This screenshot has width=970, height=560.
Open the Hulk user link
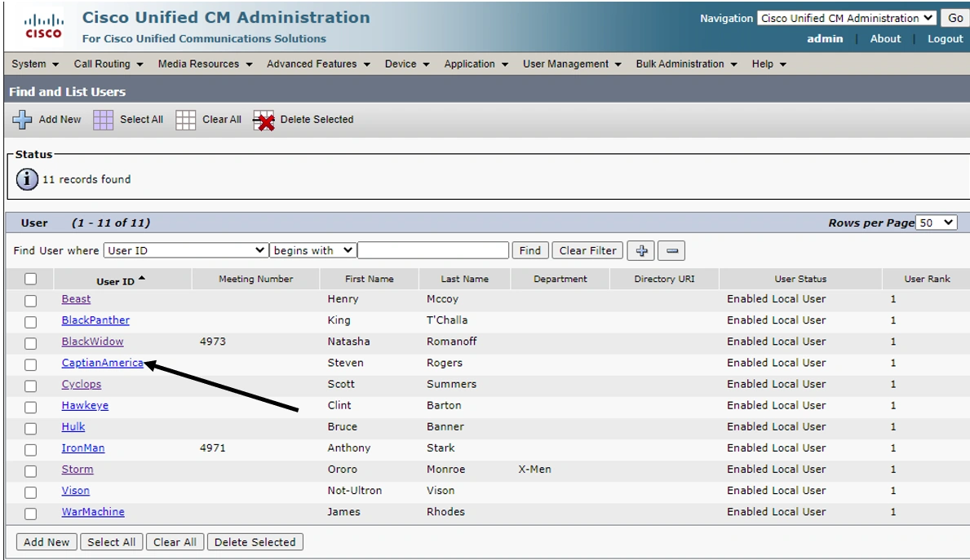pyautogui.click(x=73, y=426)
